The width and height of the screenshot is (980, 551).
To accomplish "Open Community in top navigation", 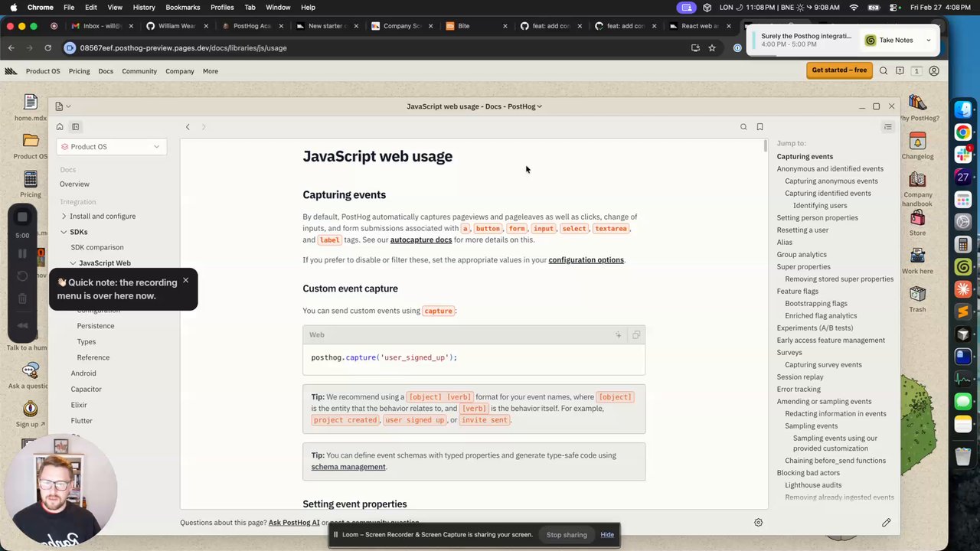I will pos(139,71).
